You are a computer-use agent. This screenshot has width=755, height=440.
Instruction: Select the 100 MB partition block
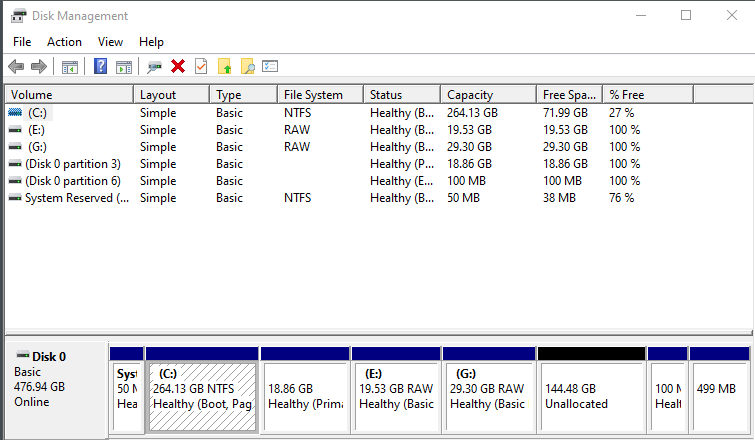[x=667, y=389]
